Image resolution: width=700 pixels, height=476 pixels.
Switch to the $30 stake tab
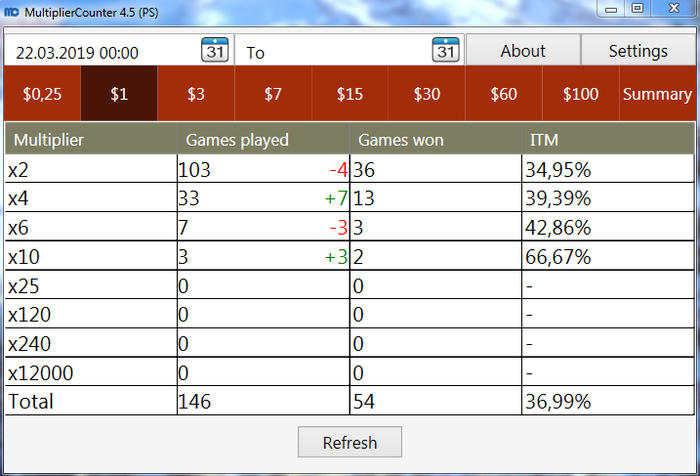pos(427,93)
